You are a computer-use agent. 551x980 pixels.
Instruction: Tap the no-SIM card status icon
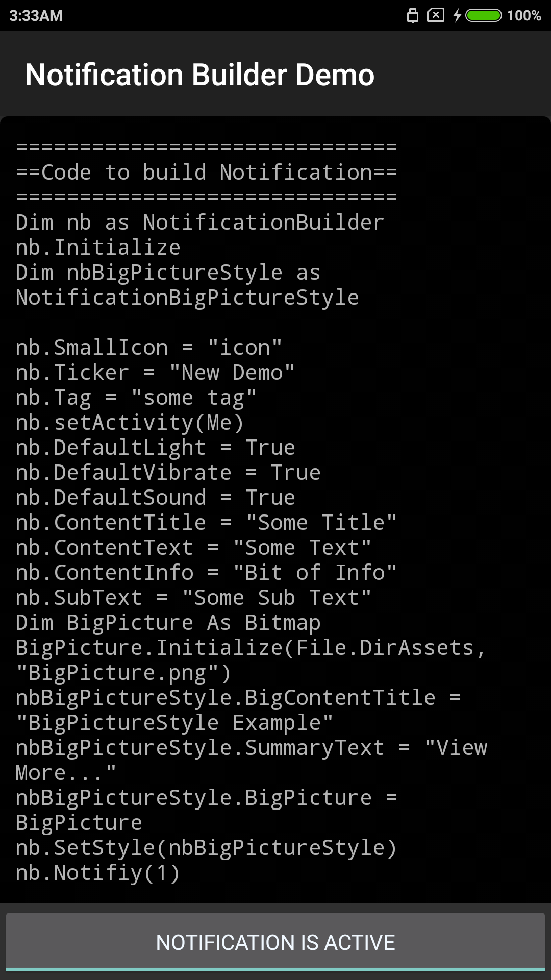[435, 15]
